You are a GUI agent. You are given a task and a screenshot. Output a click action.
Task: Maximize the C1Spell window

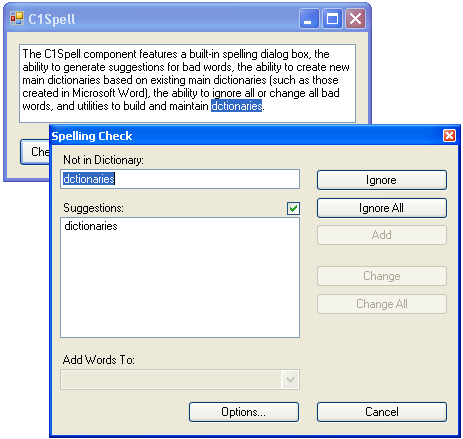[x=332, y=19]
